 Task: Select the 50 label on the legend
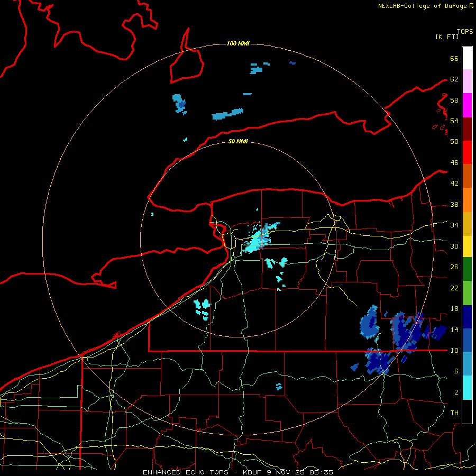coord(454,141)
